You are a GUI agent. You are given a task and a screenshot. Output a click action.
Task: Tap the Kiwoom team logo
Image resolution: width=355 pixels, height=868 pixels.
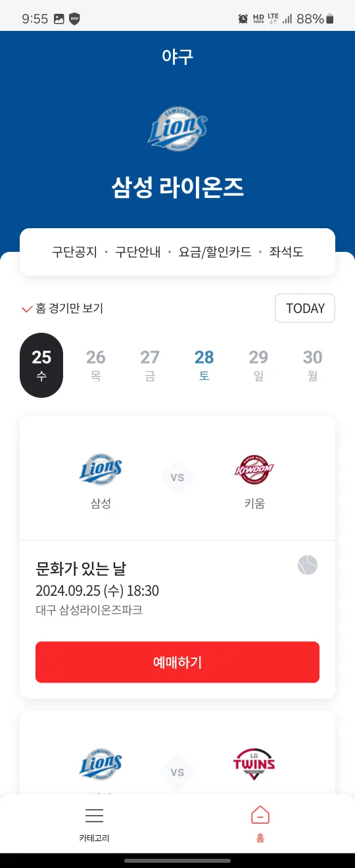[x=254, y=470]
